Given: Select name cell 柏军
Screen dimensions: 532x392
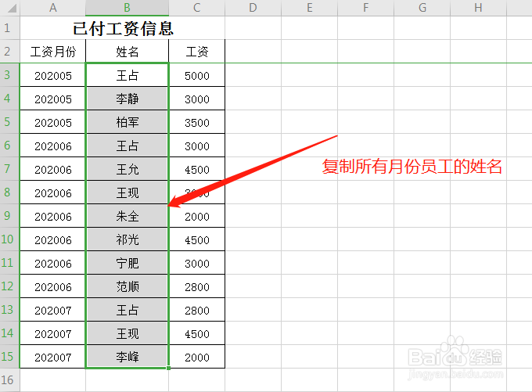Looking at the screenshot, I should coord(127,121).
